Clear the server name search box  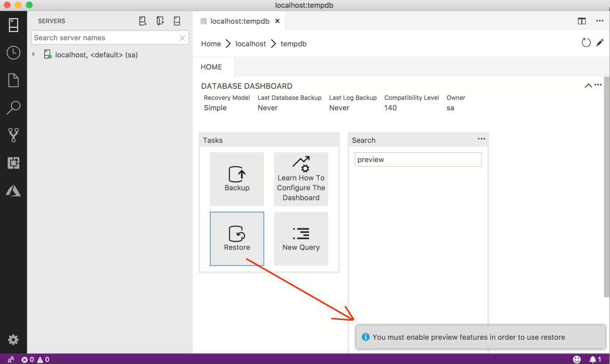(x=182, y=38)
